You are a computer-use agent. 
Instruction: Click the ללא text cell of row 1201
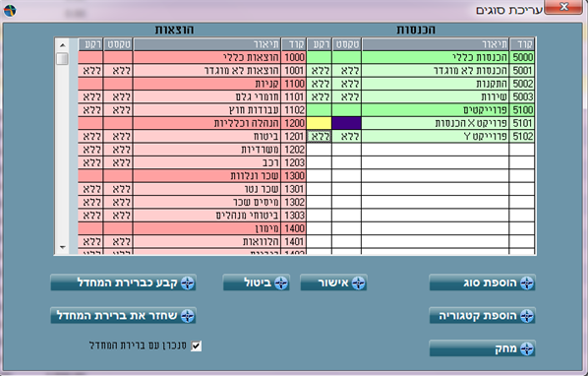(118, 136)
